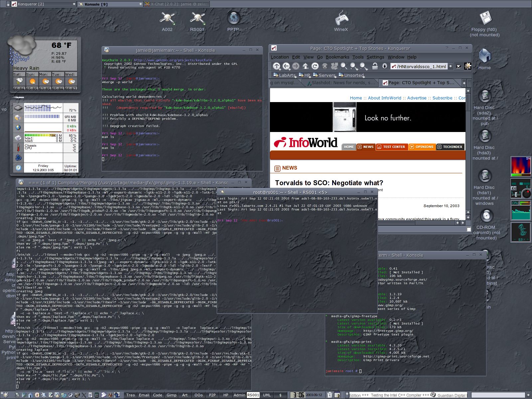532x399 pixels.
Task: Click the download arrow icon beside location bar
Action: 384,66
